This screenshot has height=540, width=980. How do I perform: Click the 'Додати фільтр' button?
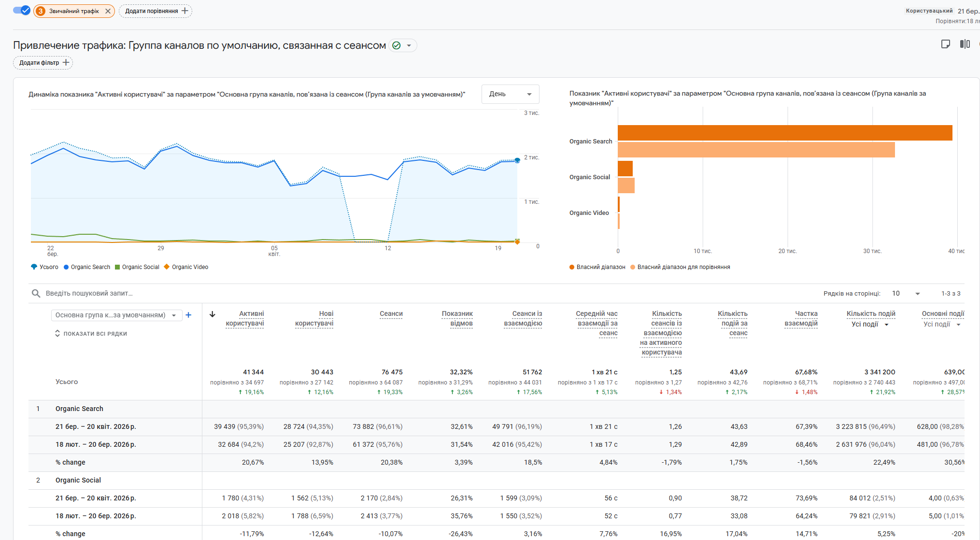tap(43, 63)
